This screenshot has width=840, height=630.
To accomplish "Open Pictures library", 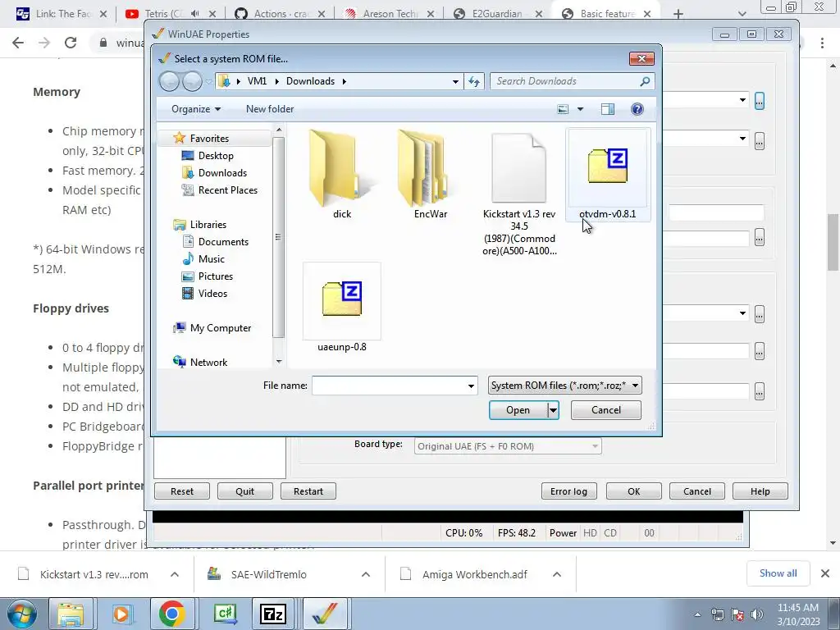I will 216,276.
